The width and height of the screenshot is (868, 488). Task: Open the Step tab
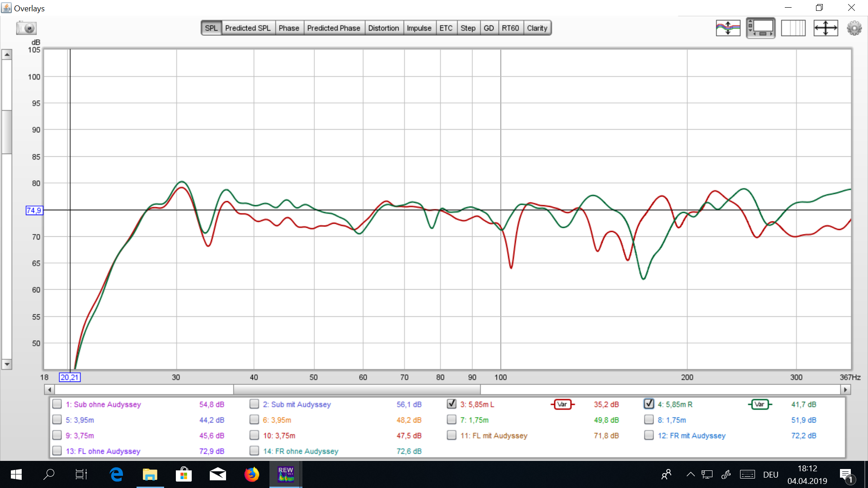pyautogui.click(x=468, y=28)
